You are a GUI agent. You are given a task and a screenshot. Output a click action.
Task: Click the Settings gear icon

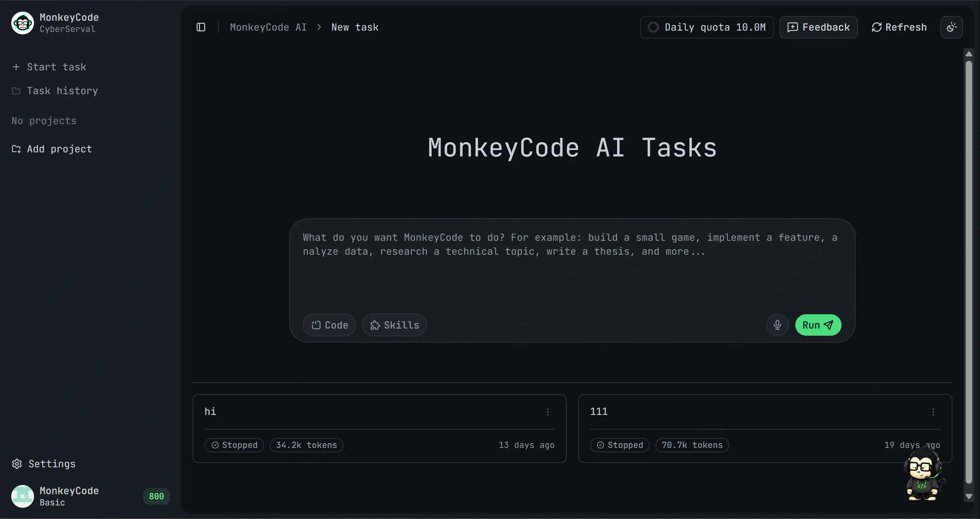[x=17, y=464]
